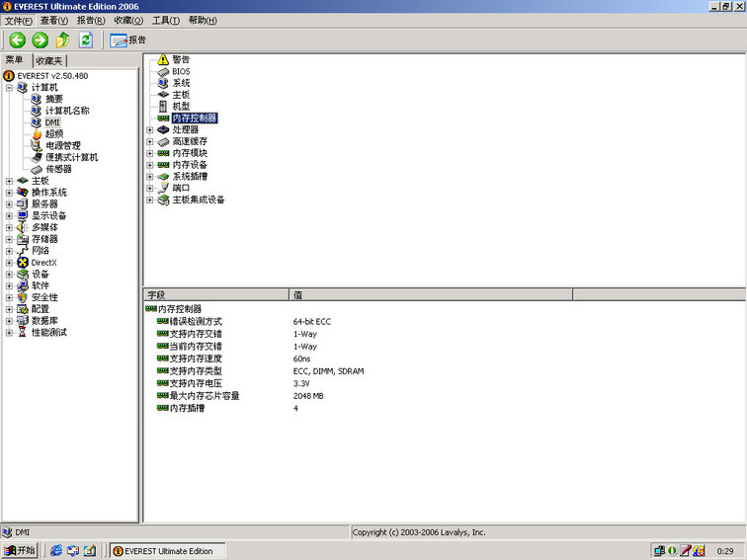The height and width of the screenshot is (560, 747).
Task: Click the Refresh toolbar icon
Action: click(86, 40)
